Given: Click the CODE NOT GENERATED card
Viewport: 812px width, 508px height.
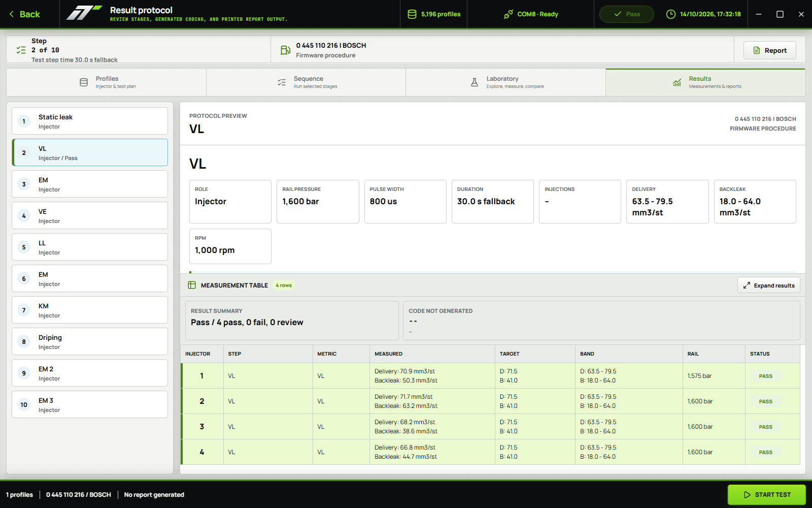Looking at the screenshot, I should [601, 321].
